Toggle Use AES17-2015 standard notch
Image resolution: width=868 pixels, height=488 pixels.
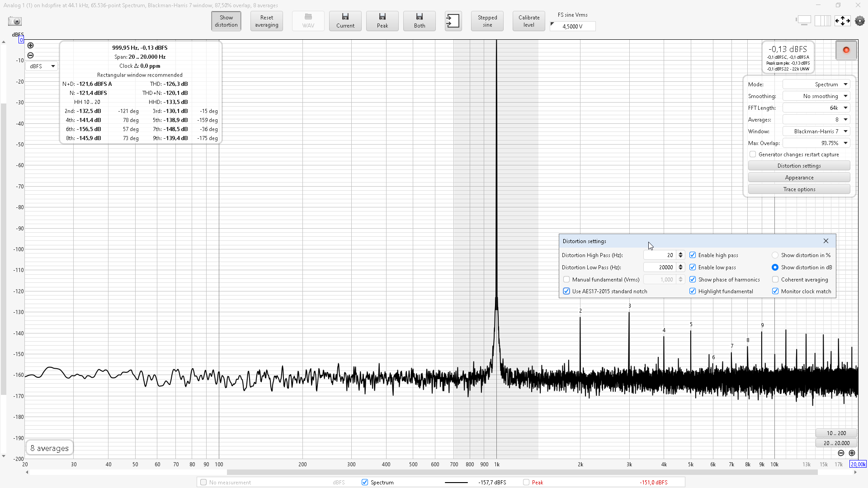pyautogui.click(x=566, y=291)
